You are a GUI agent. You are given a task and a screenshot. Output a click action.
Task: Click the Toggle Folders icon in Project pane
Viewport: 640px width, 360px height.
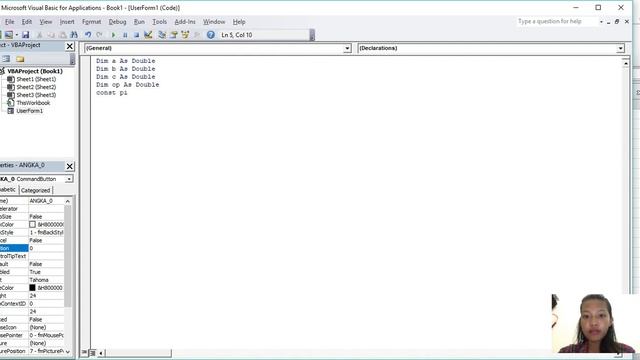click(20, 59)
